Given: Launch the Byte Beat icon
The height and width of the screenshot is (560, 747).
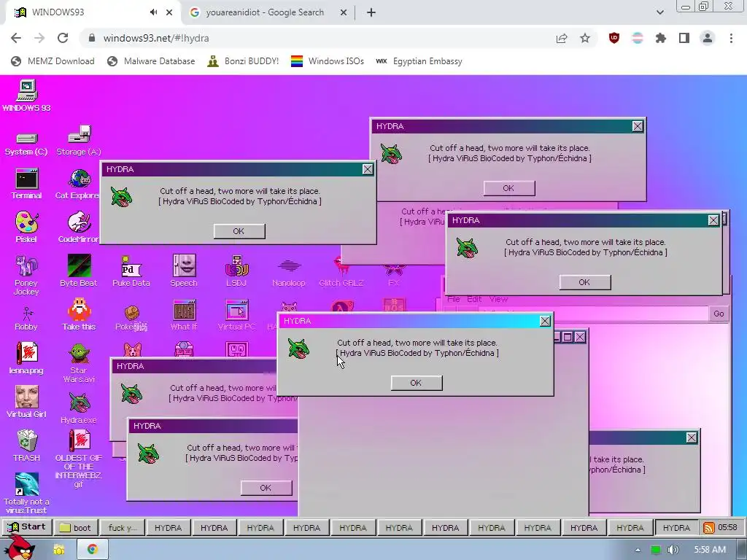Looking at the screenshot, I should click(79, 271).
